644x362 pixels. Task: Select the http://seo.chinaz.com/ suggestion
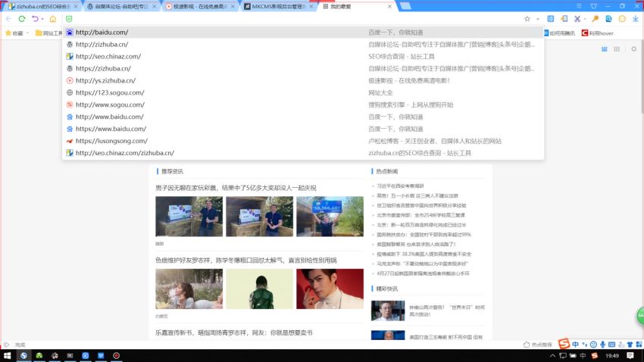click(303, 57)
